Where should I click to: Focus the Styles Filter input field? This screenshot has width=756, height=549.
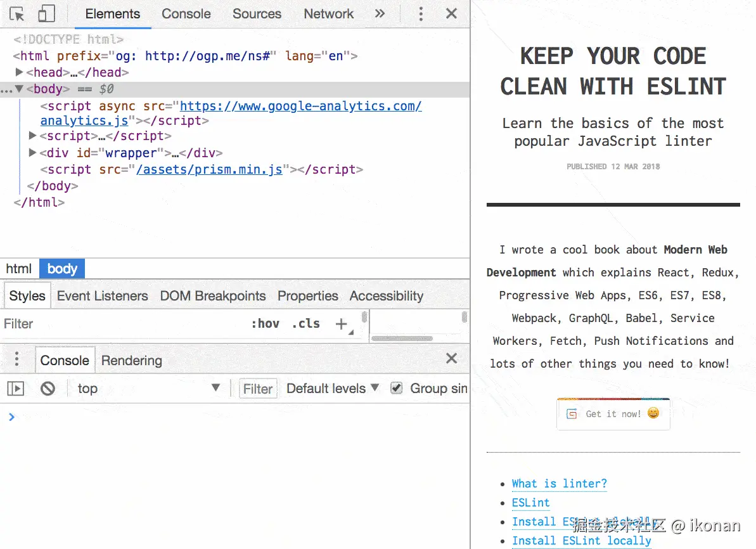click(x=123, y=324)
